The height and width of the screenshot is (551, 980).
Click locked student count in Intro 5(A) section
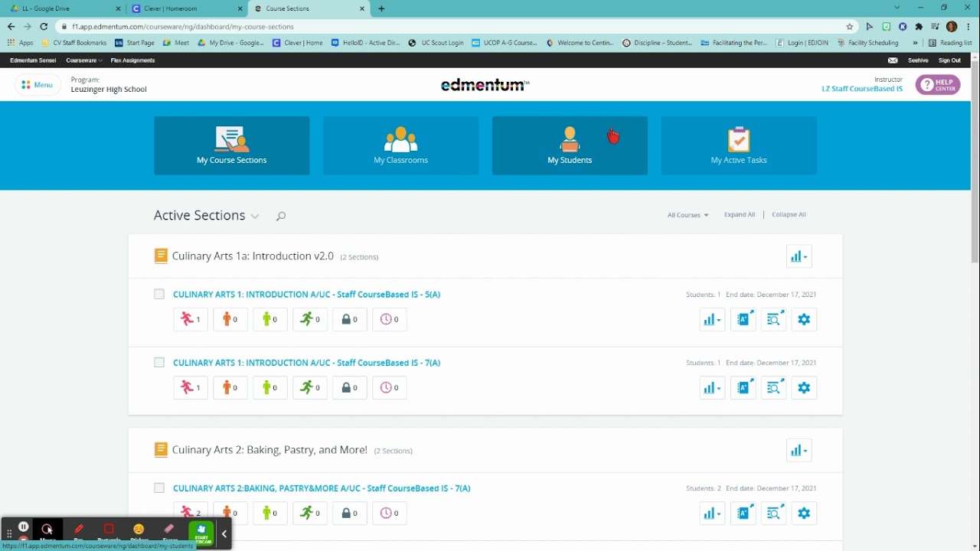coord(350,319)
